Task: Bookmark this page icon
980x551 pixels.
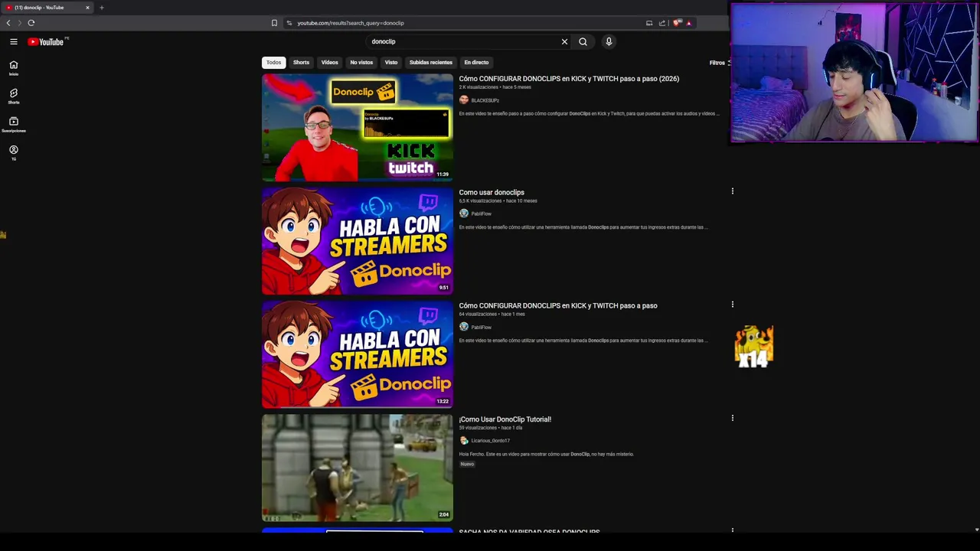Action: point(274,23)
